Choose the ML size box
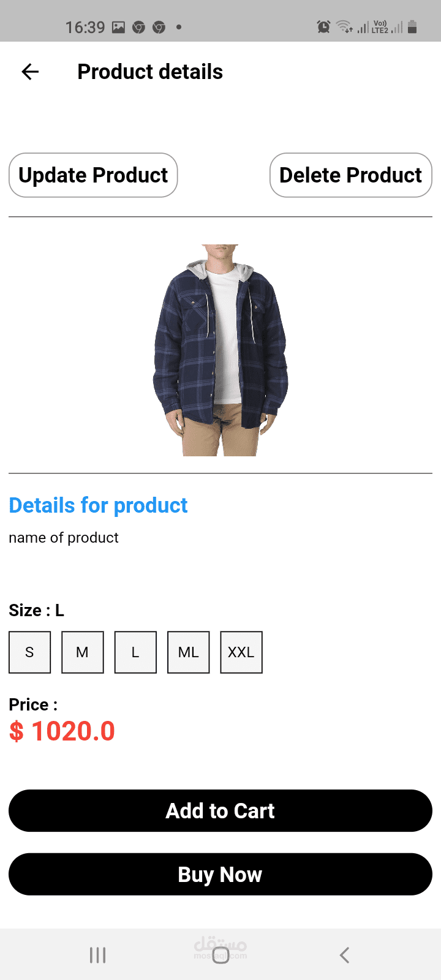 (189, 652)
